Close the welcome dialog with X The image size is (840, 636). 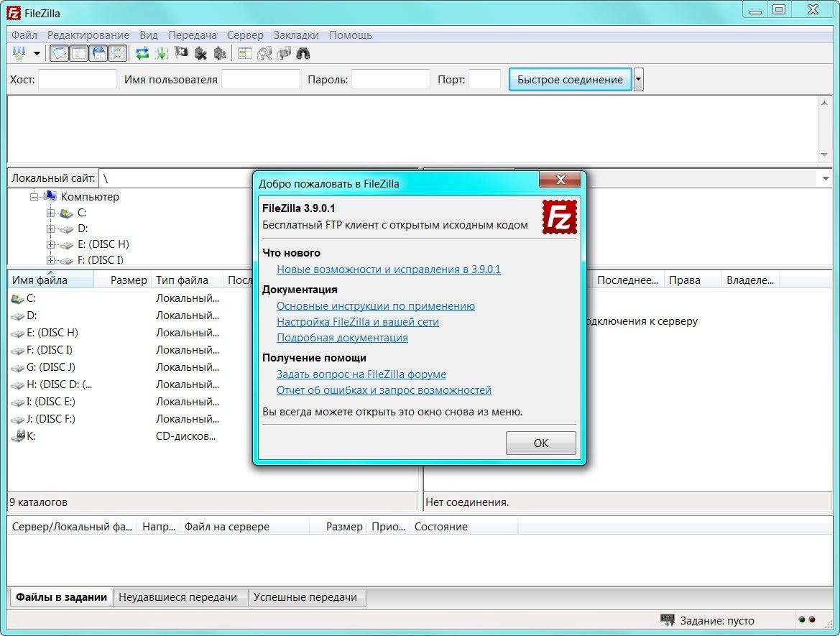[x=560, y=180]
